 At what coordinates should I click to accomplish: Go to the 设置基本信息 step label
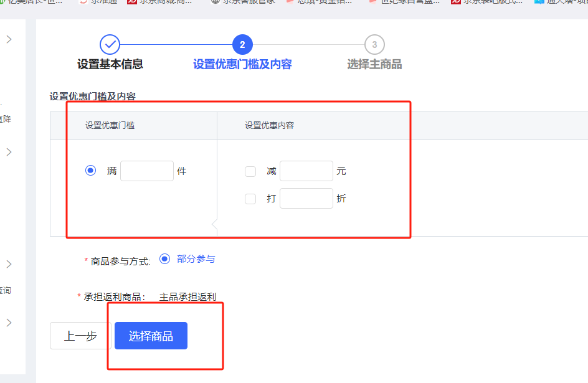coord(110,64)
